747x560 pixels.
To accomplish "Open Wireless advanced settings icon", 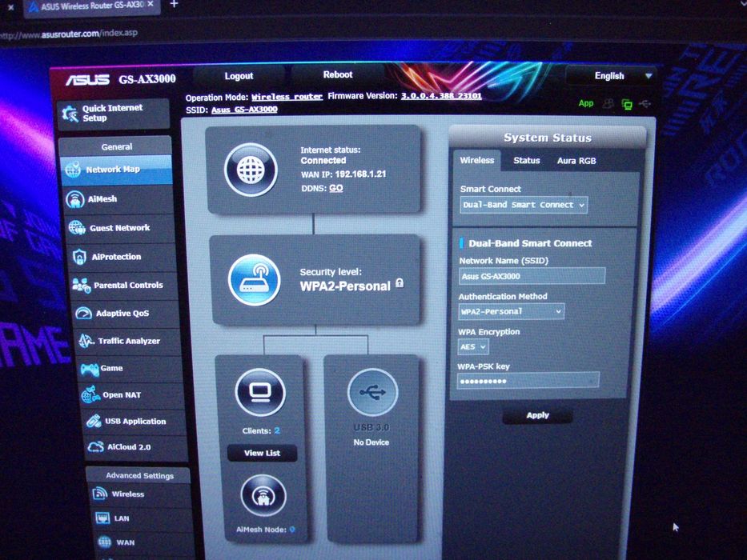I will pos(100,494).
